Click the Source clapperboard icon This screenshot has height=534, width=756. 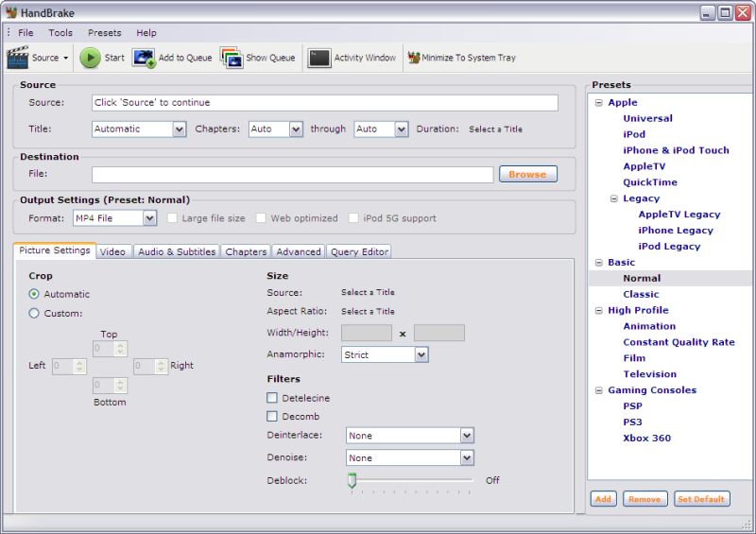pos(17,58)
